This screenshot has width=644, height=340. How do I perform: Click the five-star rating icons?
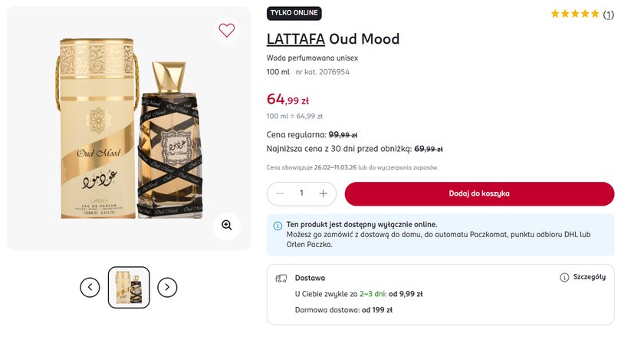point(575,14)
